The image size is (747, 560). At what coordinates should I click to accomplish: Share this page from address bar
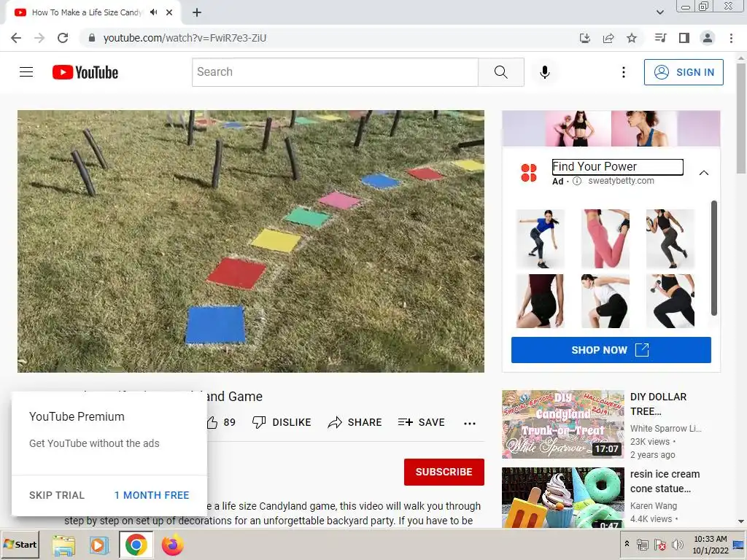pos(608,38)
